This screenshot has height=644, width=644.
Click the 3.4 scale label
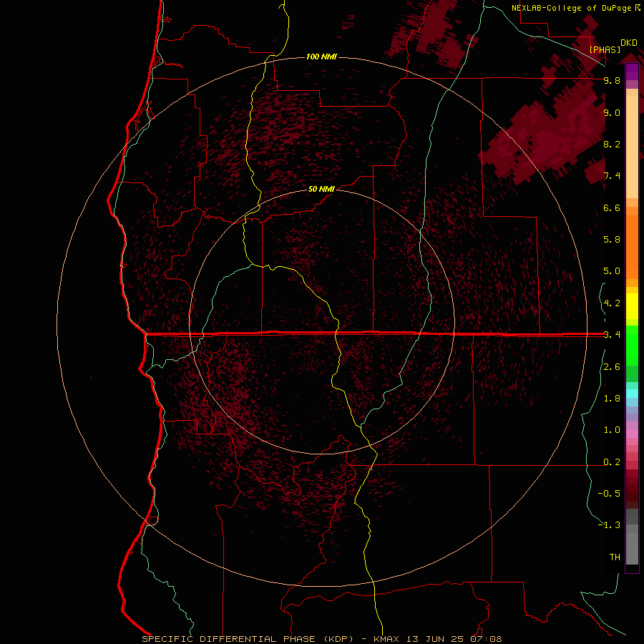click(x=612, y=335)
